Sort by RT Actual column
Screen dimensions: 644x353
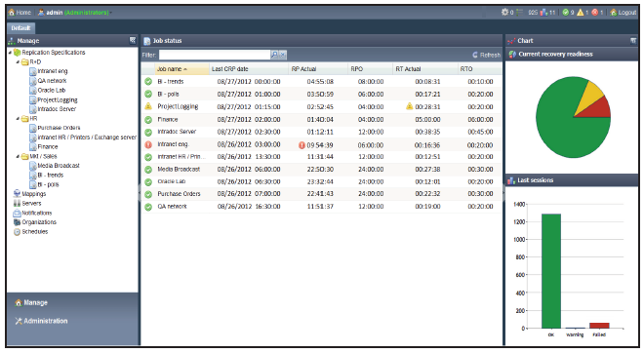[425, 69]
